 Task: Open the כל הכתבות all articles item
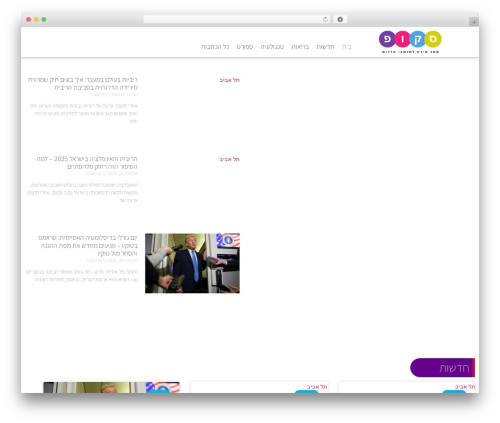click(x=215, y=47)
